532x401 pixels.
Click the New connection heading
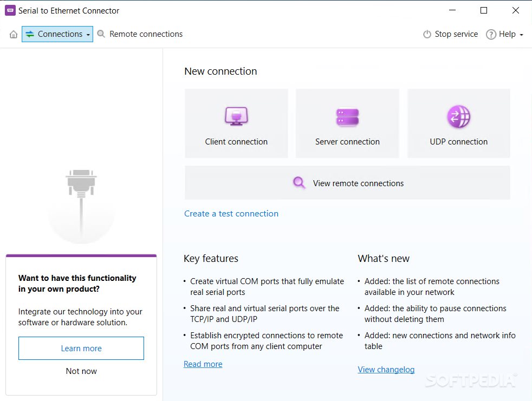point(220,71)
